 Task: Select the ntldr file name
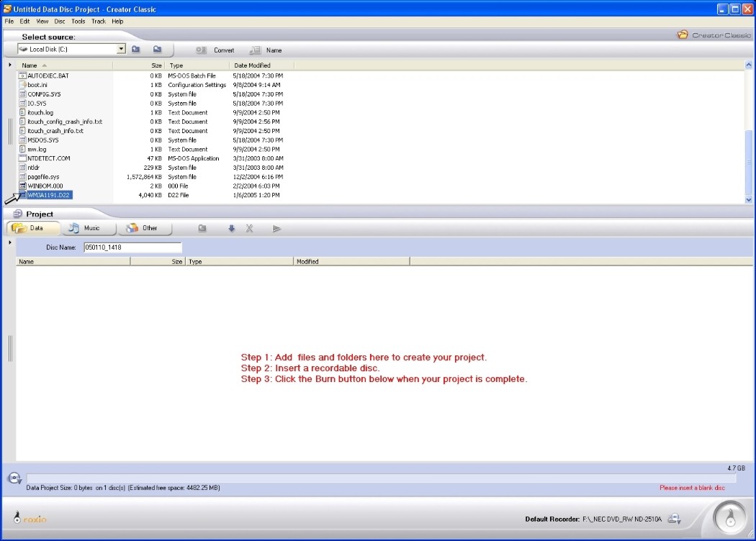(33, 167)
